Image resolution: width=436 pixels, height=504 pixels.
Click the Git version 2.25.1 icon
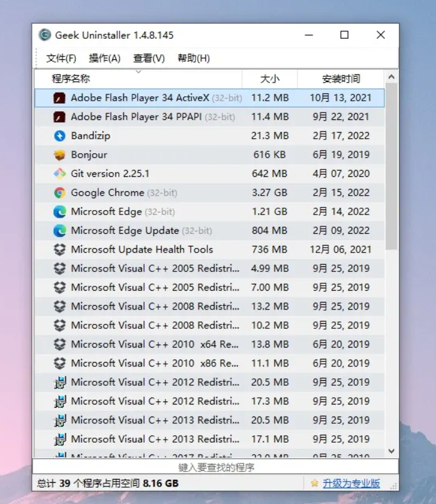tap(59, 174)
